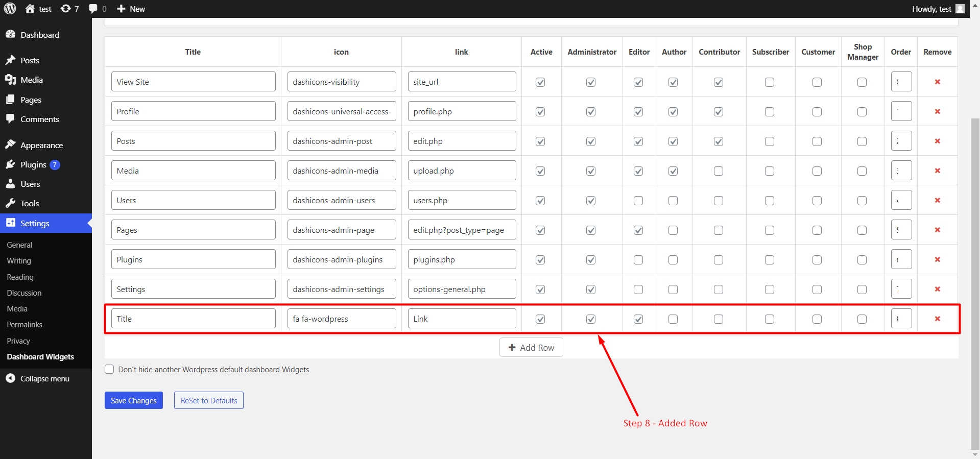This screenshot has height=459, width=980.
Task: Open the General settings submenu
Action: coord(19,245)
